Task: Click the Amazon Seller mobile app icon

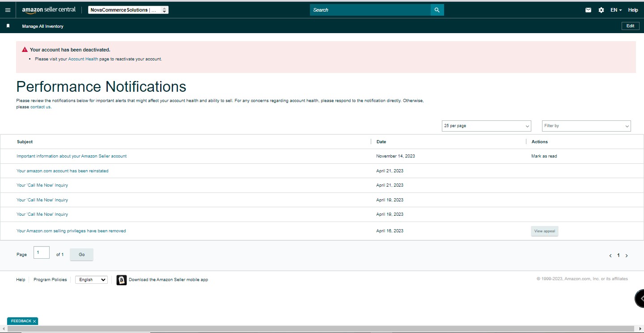Action: [x=122, y=280]
